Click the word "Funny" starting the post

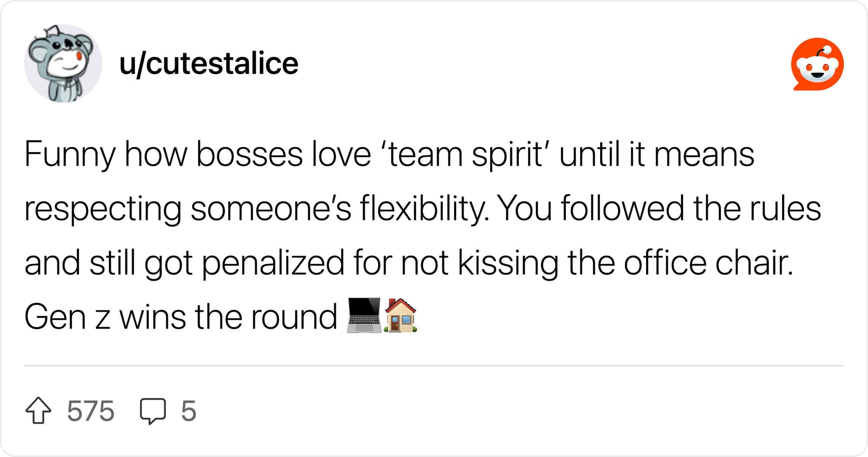click(70, 154)
